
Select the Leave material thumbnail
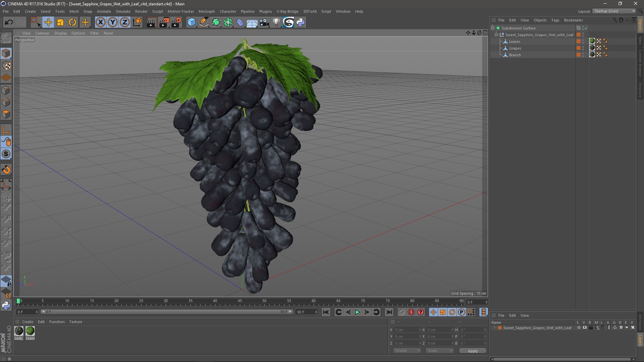click(30, 331)
